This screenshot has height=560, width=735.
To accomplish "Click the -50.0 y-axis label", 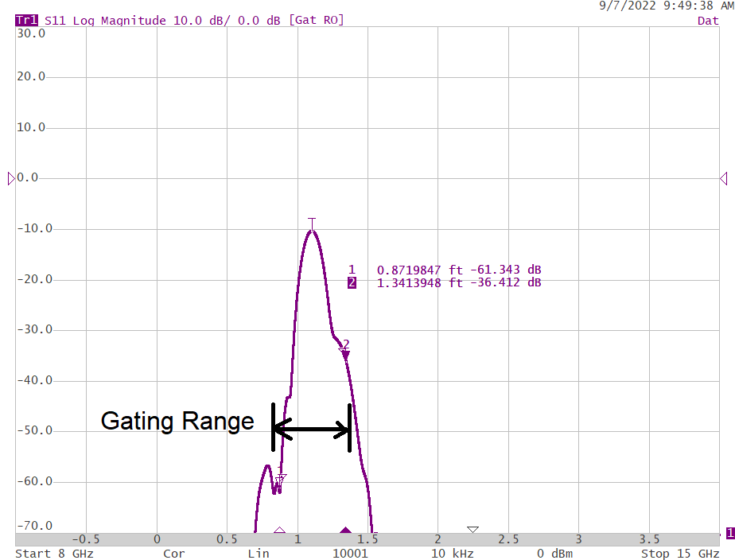I will [35, 430].
